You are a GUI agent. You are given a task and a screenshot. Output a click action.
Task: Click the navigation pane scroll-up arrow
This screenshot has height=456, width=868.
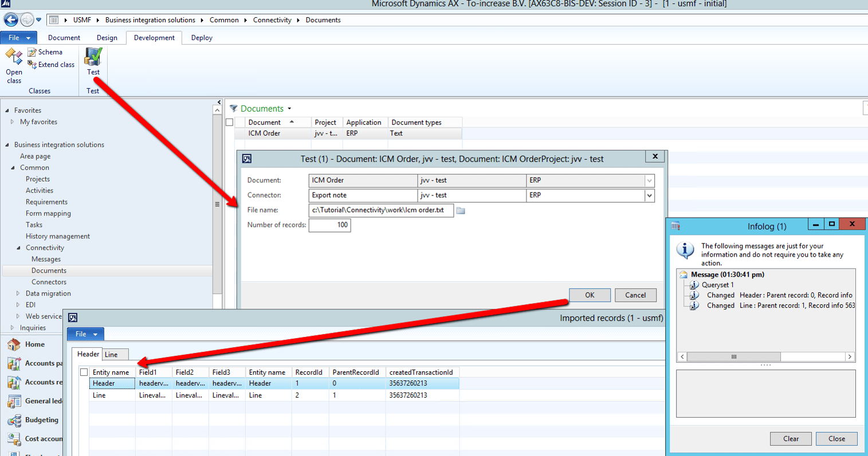pyautogui.click(x=217, y=110)
